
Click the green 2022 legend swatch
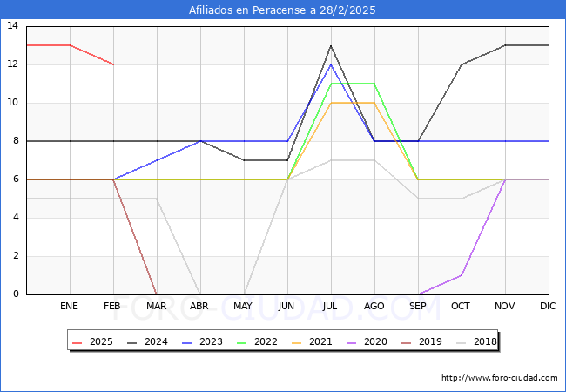(x=241, y=342)
